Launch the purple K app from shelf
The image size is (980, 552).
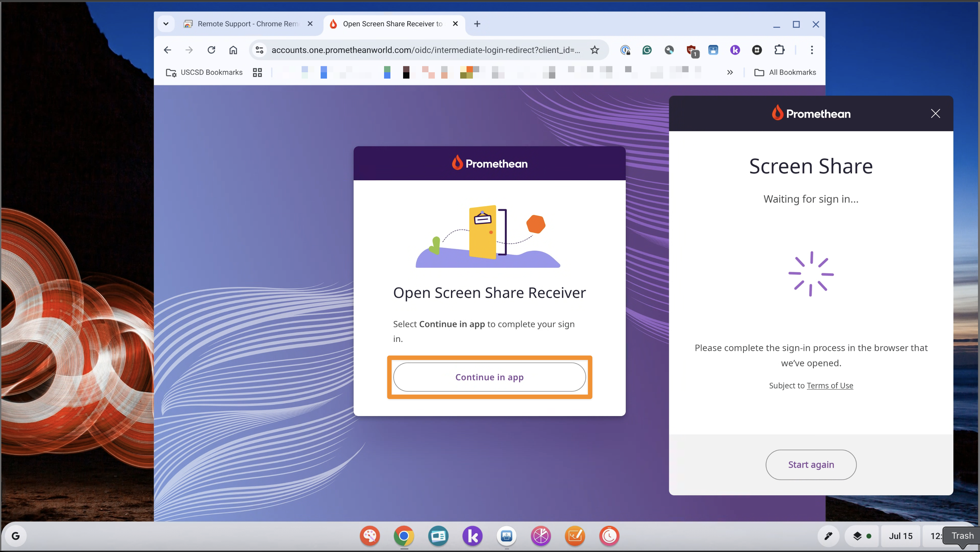point(472,536)
